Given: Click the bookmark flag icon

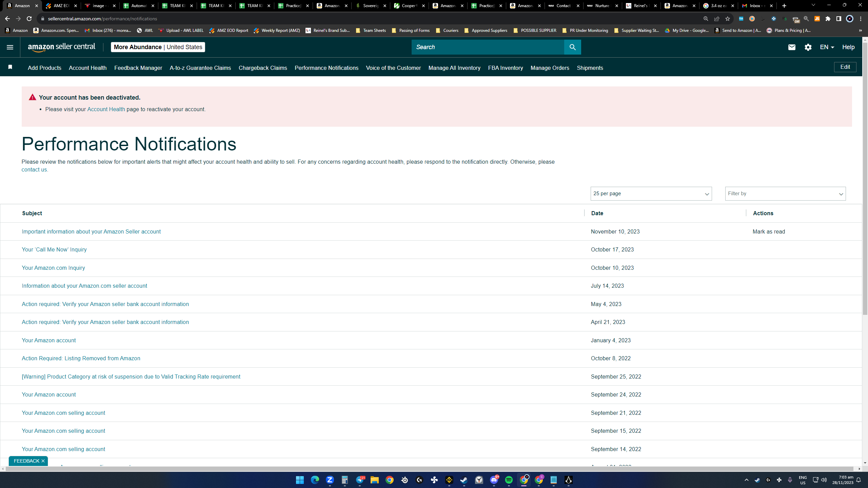Looking at the screenshot, I should 10,67.
